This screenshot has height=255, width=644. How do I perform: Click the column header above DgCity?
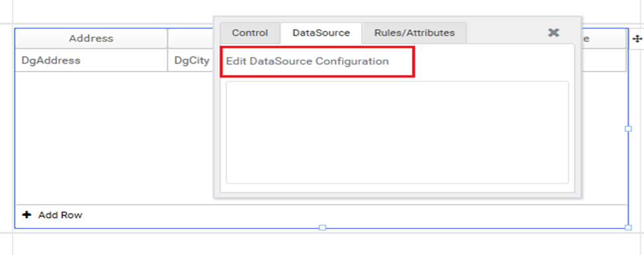(191, 38)
